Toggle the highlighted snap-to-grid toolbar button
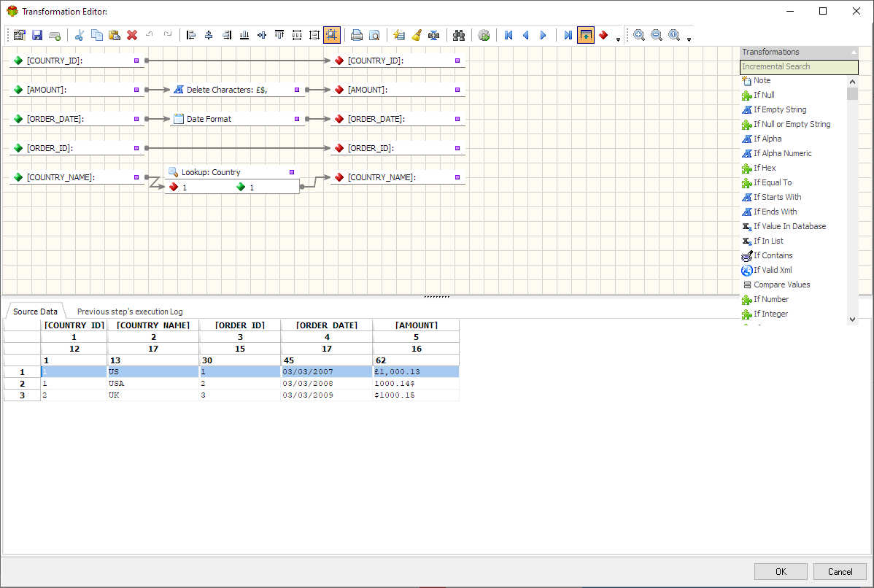 (x=332, y=35)
